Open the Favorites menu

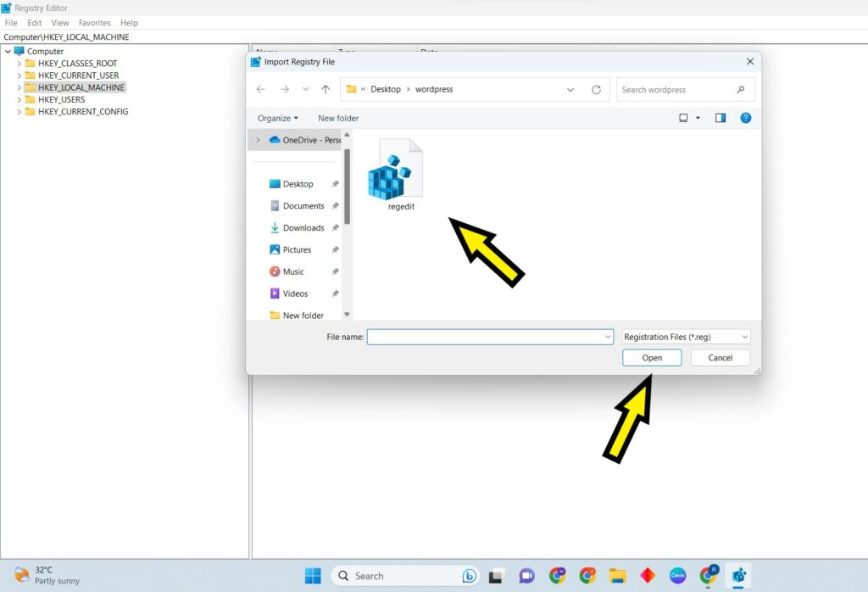point(94,23)
